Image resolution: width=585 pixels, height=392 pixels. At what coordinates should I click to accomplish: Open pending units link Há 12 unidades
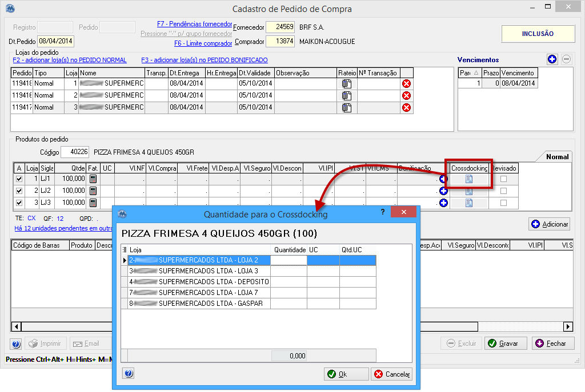pyautogui.click(x=63, y=228)
